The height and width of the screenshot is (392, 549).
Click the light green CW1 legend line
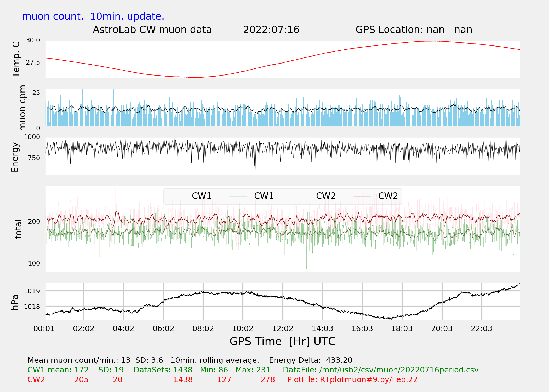point(176,196)
